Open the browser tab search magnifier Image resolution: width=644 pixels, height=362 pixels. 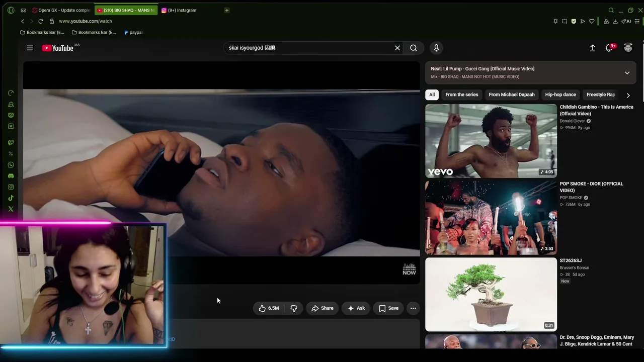tap(611, 10)
